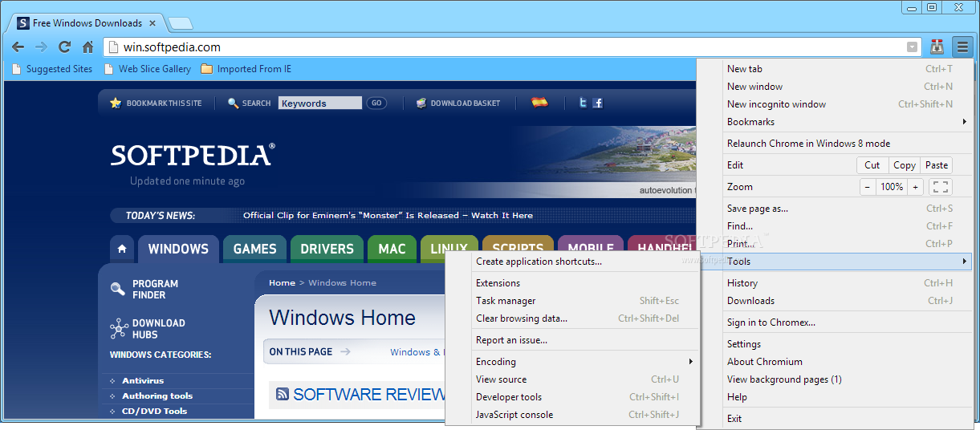Open the Web Slice Gallery bookmark
This screenshot has width=980, height=430.
[x=148, y=69]
